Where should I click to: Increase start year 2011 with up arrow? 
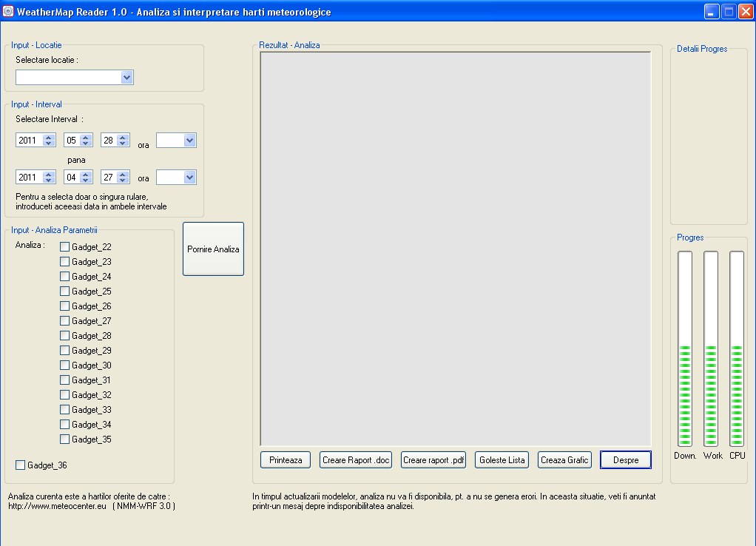tap(49, 137)
